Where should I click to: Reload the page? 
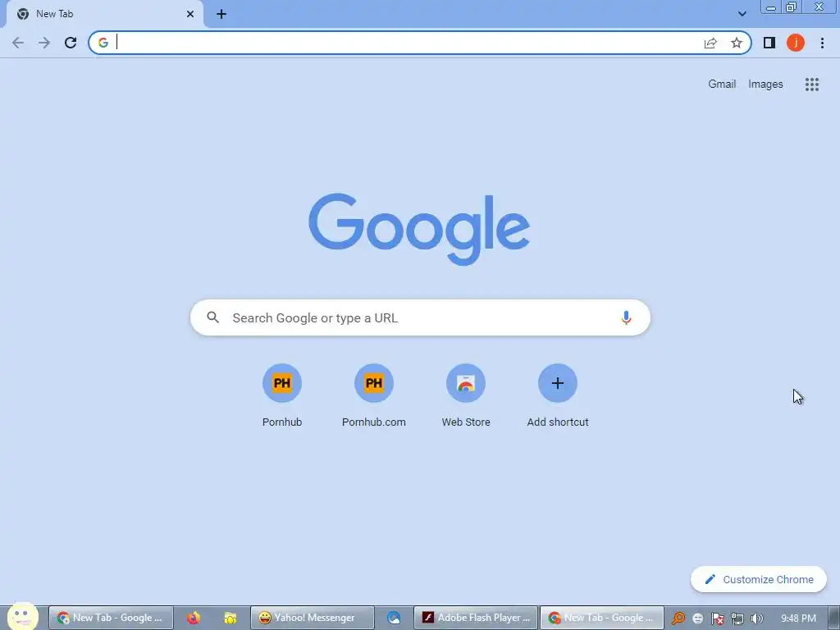point(71,43)
